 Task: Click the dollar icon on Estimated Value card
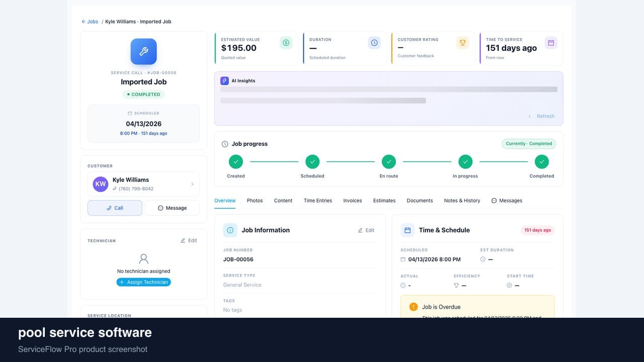pyautogui.click(x=286, y=43)
